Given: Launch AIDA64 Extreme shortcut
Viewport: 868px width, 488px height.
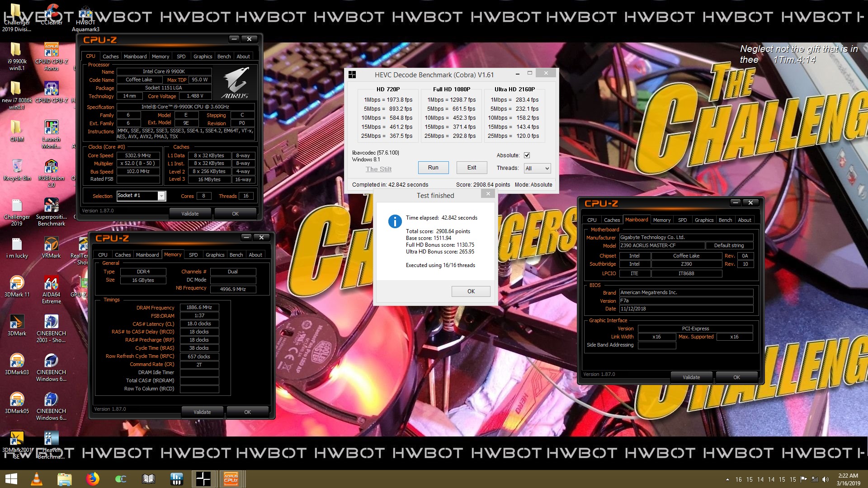Looking at the screenshot, I should [x=52, y=290].
